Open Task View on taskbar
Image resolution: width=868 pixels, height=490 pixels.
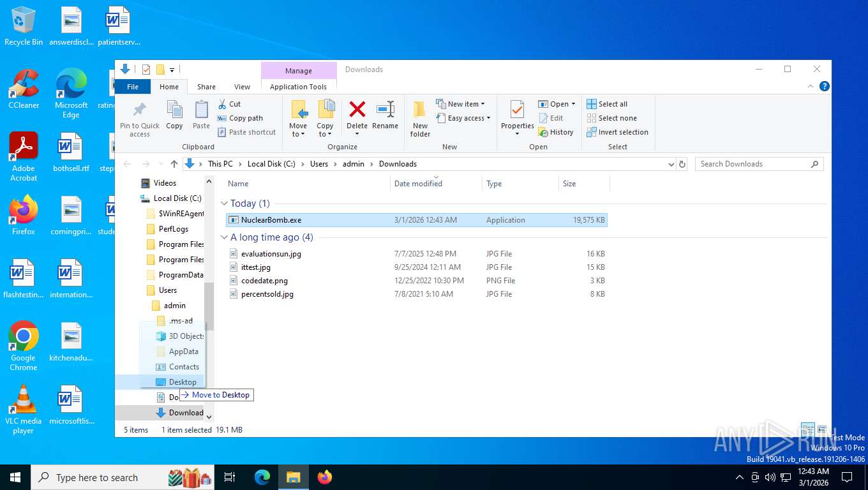(230, 477)
